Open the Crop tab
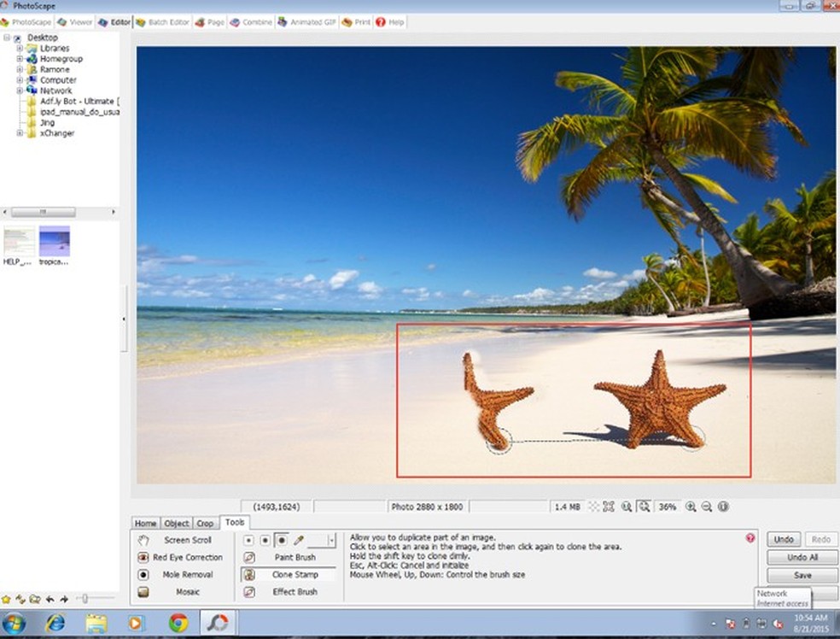This screenshot has height=639, width=840. pos(205,523)
